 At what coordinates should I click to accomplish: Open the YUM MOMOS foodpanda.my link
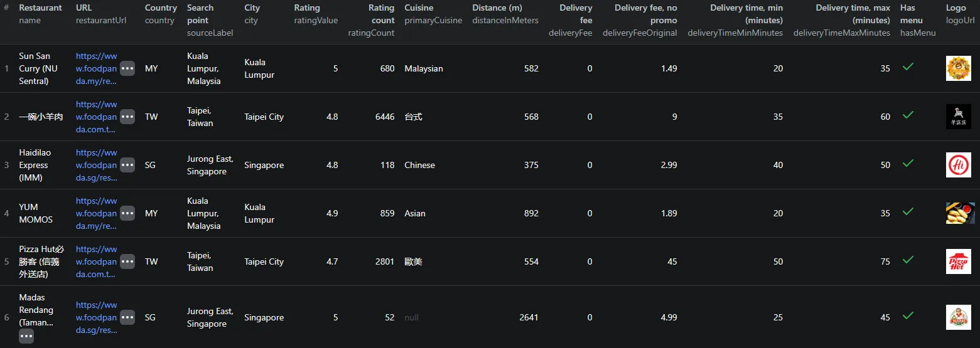click(97, 213)
